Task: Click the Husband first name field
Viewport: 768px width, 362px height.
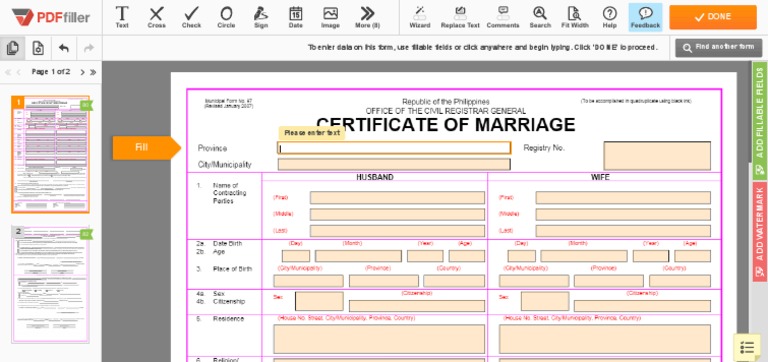Action: [397, 198]
